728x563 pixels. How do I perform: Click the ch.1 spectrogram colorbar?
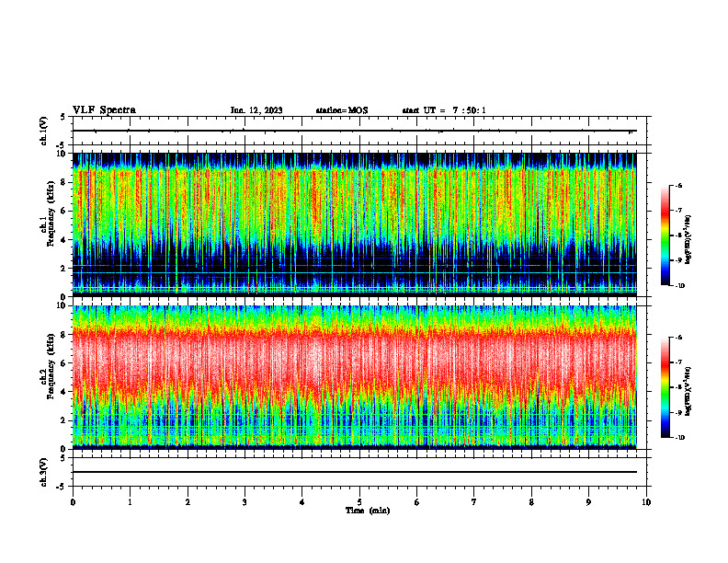pyautogui.click(x=665, y=236)
